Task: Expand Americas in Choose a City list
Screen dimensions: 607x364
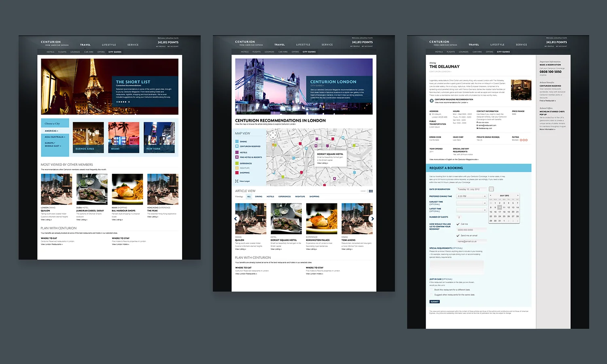Action: coord(51,131)
